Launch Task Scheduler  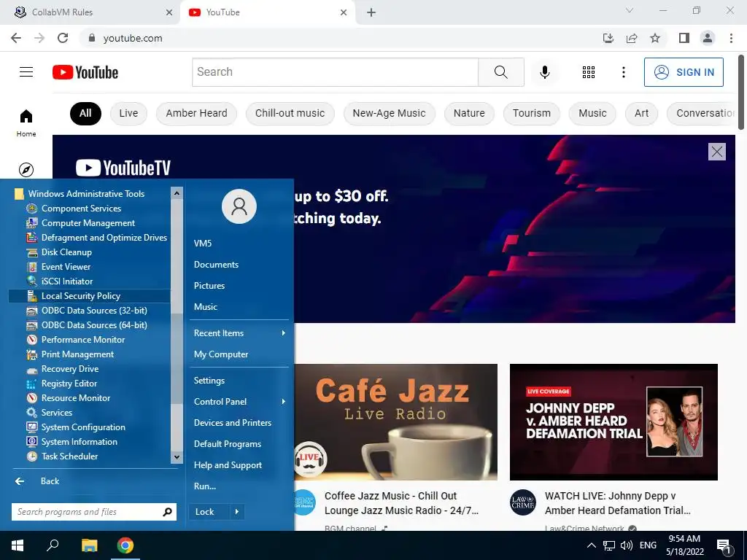coord(69,456)
